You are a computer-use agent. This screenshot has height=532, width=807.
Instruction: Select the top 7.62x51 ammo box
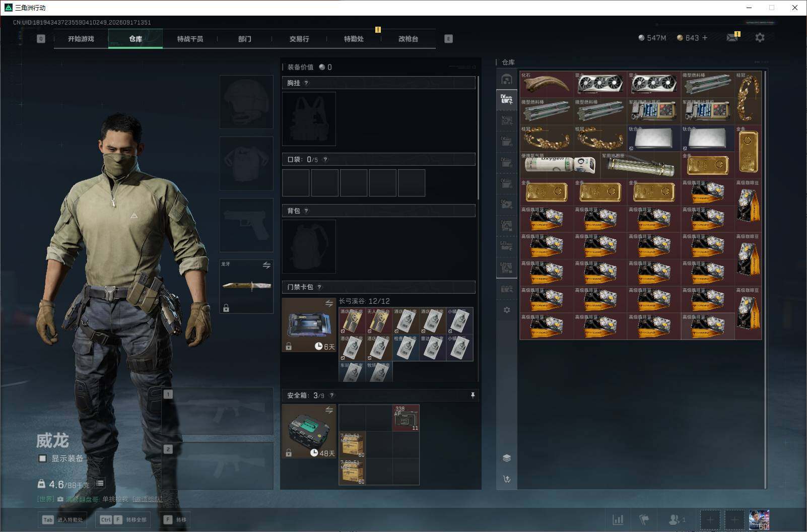(352, 444)
